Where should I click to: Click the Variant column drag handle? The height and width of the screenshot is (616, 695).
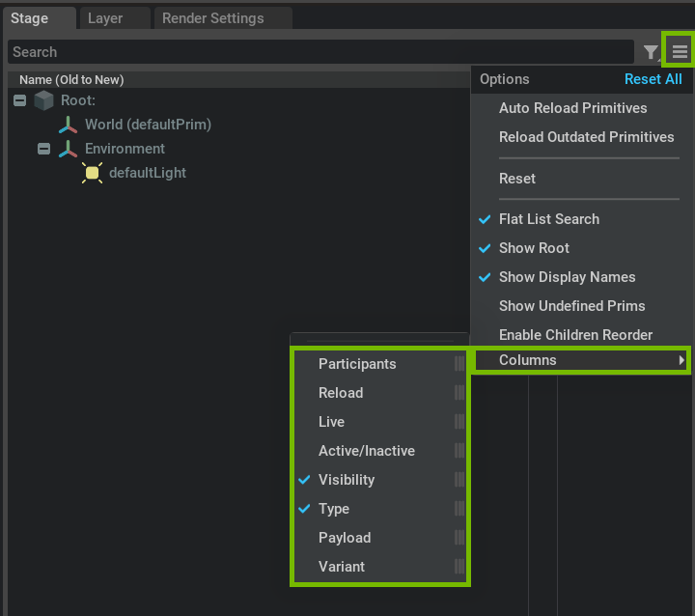pos(459,567)
